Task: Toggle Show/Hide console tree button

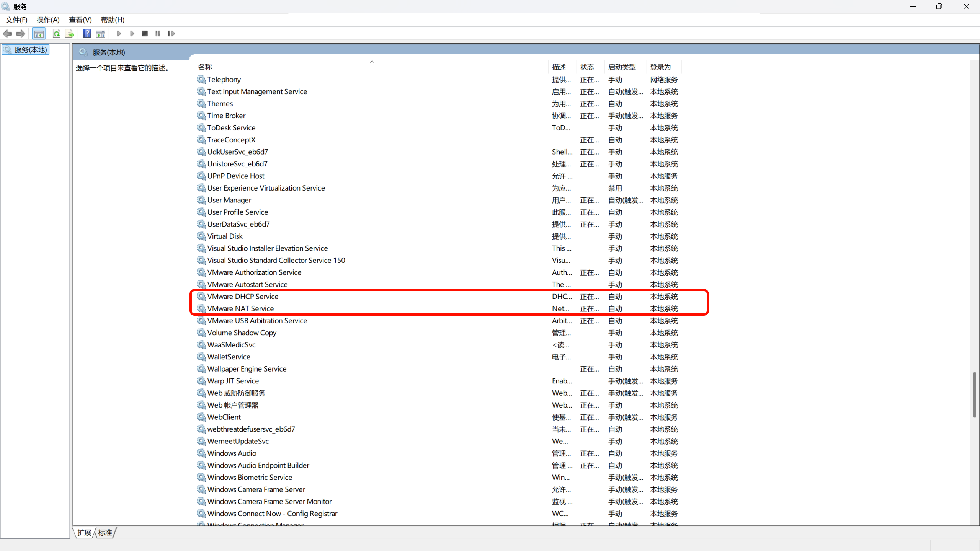Action: pos(39,34)
